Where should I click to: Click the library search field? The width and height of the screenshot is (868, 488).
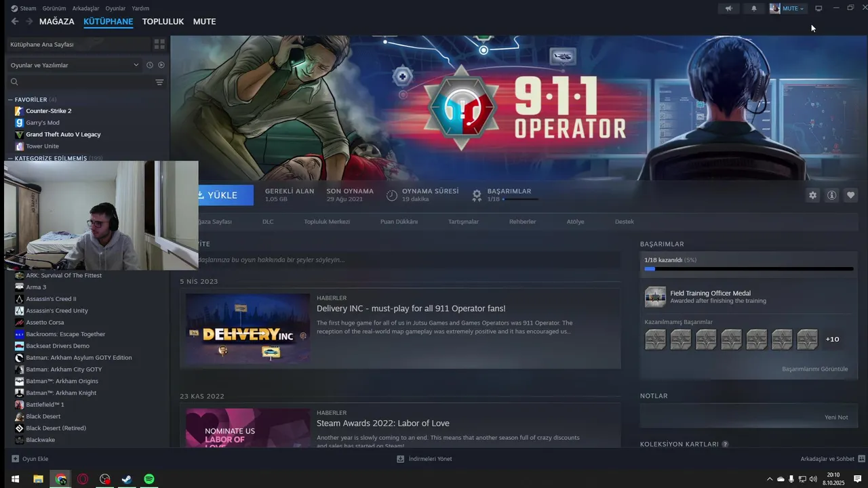tap(80, 82)
